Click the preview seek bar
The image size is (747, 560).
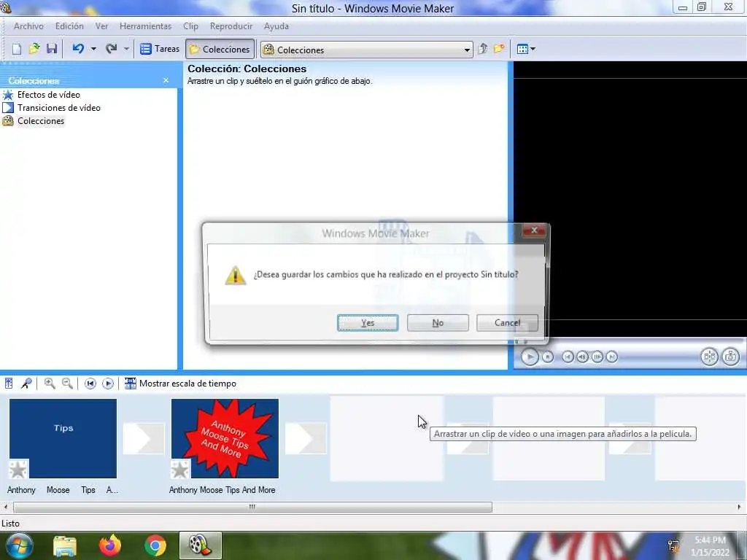pyautogui.click(x=629, y=341)
